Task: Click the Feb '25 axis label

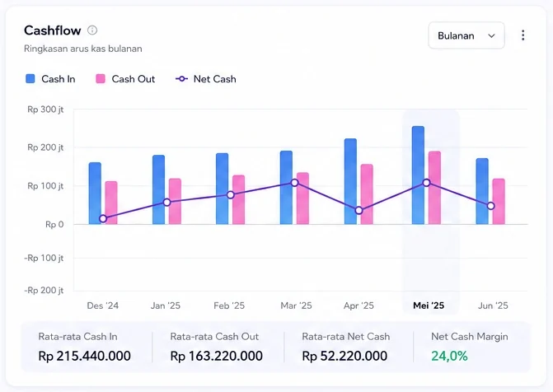Action: [229, 306]
